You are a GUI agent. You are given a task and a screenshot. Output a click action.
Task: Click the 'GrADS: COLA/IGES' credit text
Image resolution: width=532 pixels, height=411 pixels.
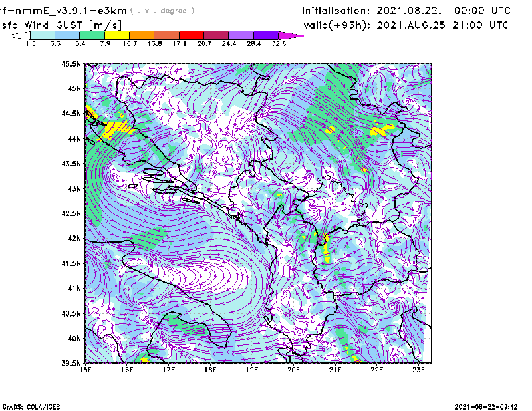(25, 406)
